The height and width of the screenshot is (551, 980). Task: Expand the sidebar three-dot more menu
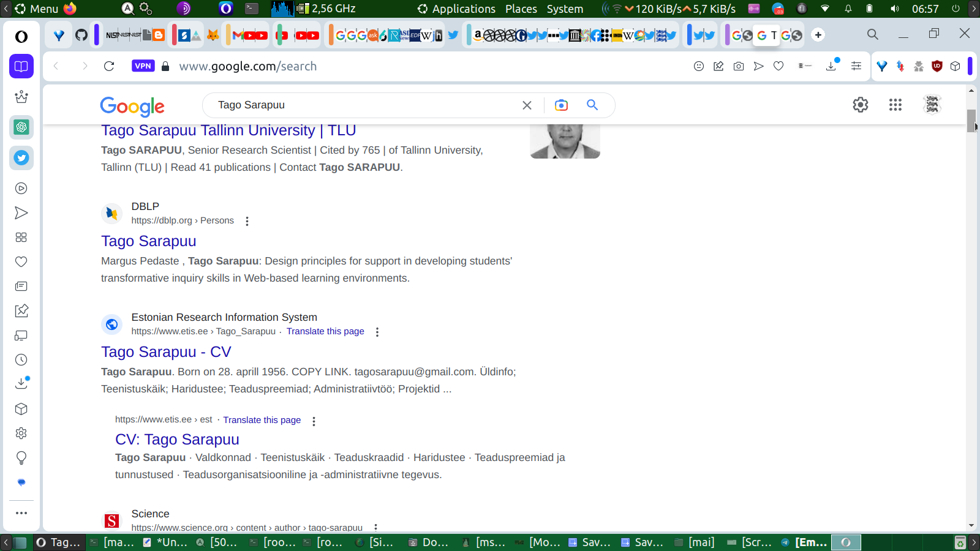click(x=21, y=513)
